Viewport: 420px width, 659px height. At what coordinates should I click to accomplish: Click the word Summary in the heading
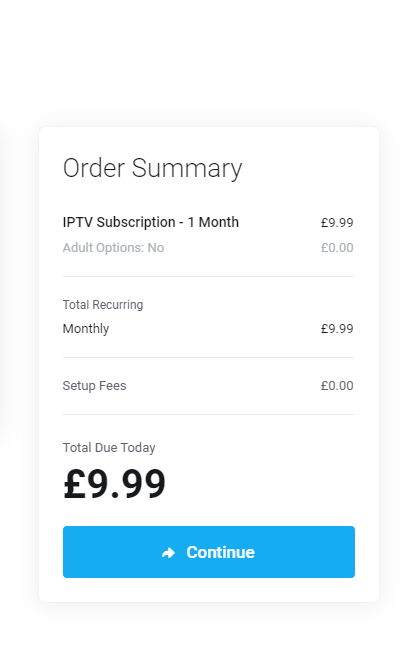[187, 169]
